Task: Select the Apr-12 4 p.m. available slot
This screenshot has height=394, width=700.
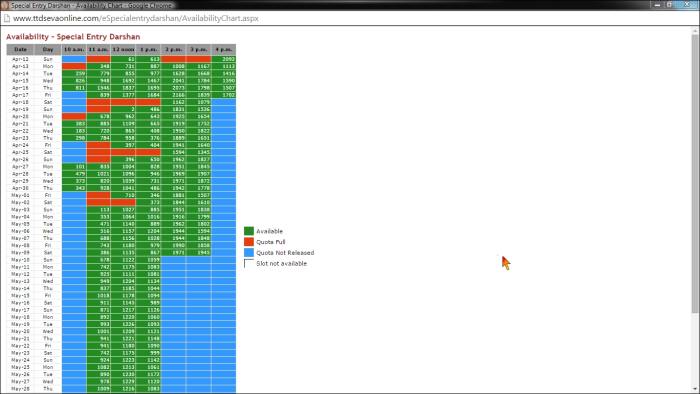Action: (x=224, y=59)
